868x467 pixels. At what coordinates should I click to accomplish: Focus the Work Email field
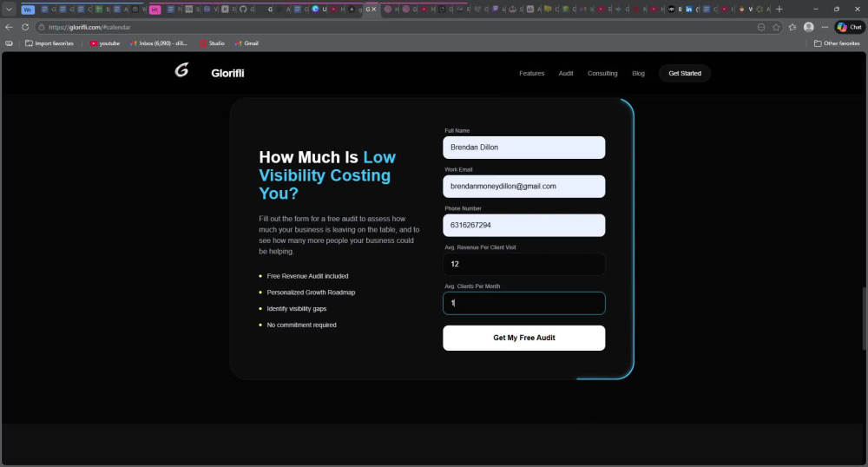pyautogui.click(x=523, y=187)
